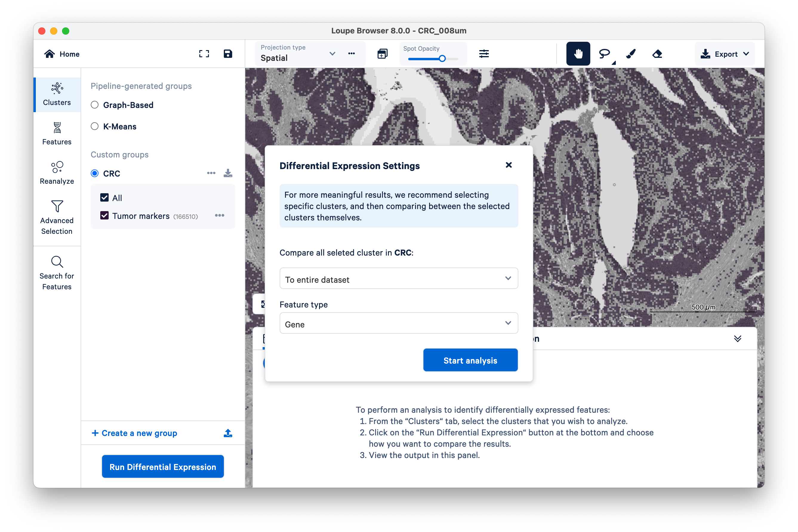The height and width of the screenshot is (532, 798).
Task: Open the Feature type Gene dropdown
Action: [x=399, y=324]
